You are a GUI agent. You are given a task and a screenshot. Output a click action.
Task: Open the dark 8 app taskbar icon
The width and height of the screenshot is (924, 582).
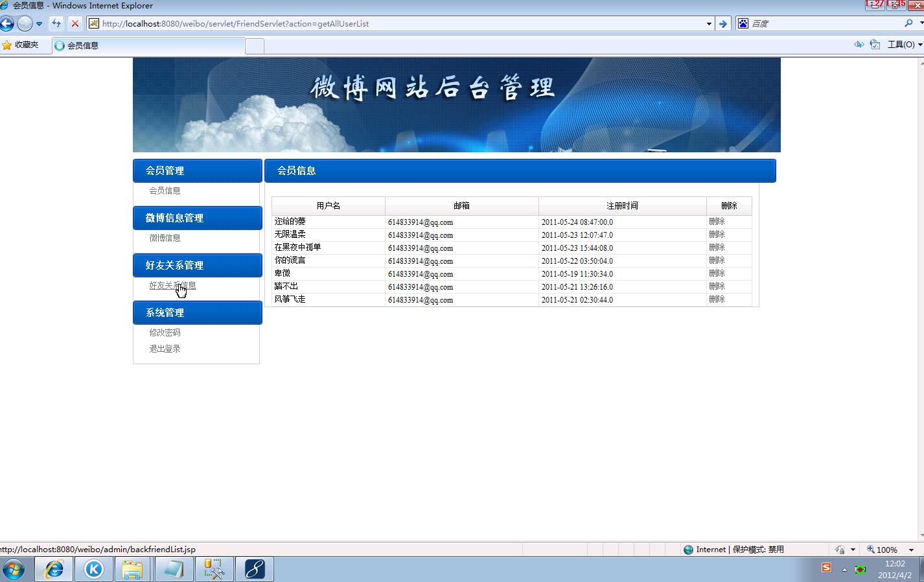254,570
